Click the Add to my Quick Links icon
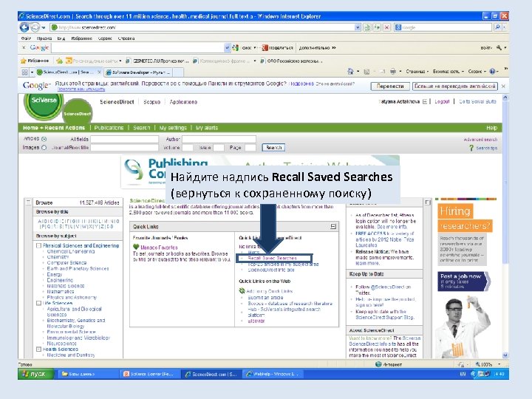532x399 pixels. pos(242,291)
